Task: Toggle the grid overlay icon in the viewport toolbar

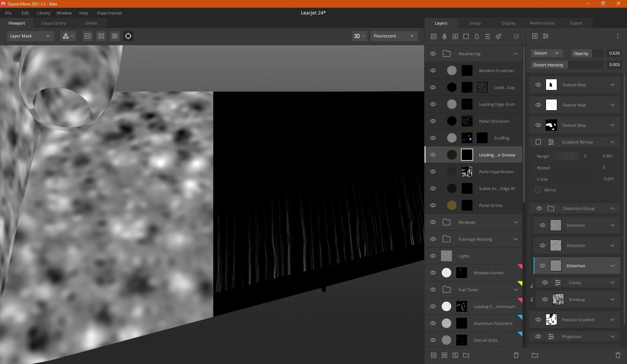Action: point(115,36)
